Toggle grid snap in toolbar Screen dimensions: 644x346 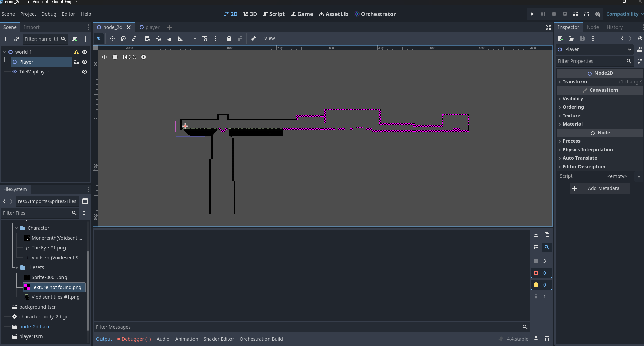tap(205, 38)
